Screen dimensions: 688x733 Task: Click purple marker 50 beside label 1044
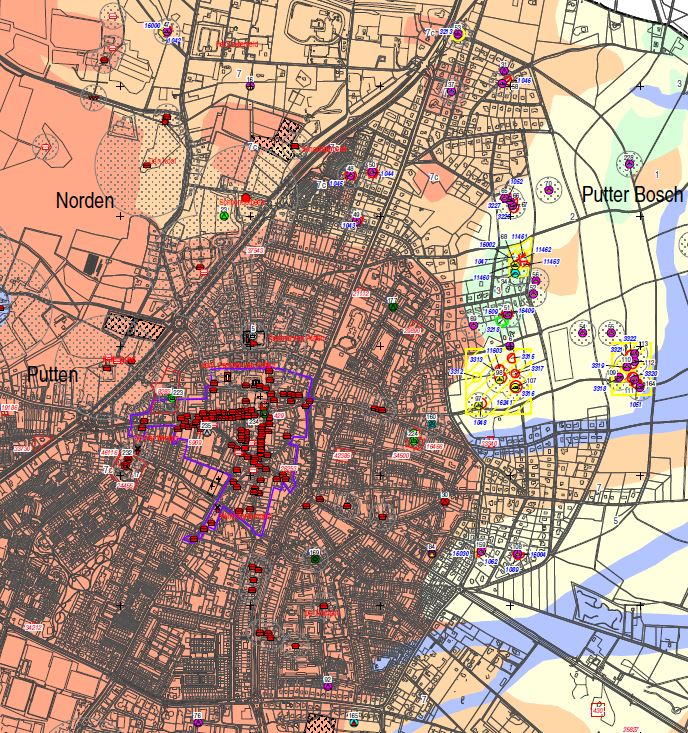pos(372,171)
